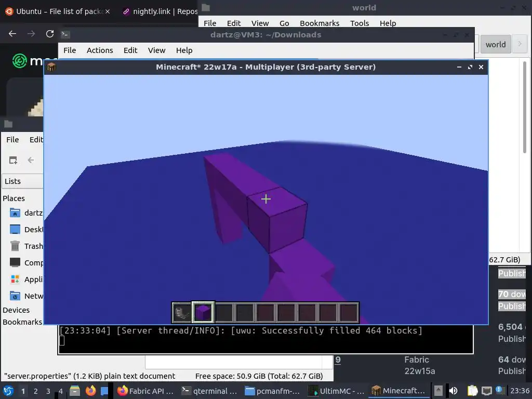Close the Ubuntu File list browser tab
Screen dimensions: 532x399
108,11
